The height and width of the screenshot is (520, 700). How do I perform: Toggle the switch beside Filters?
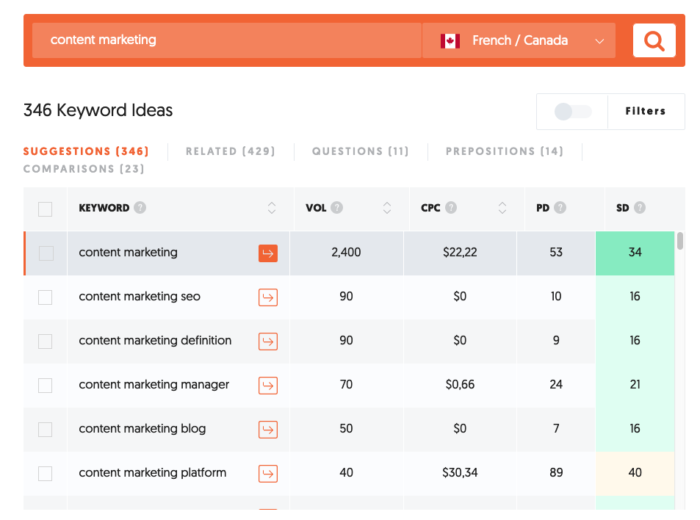573,112
